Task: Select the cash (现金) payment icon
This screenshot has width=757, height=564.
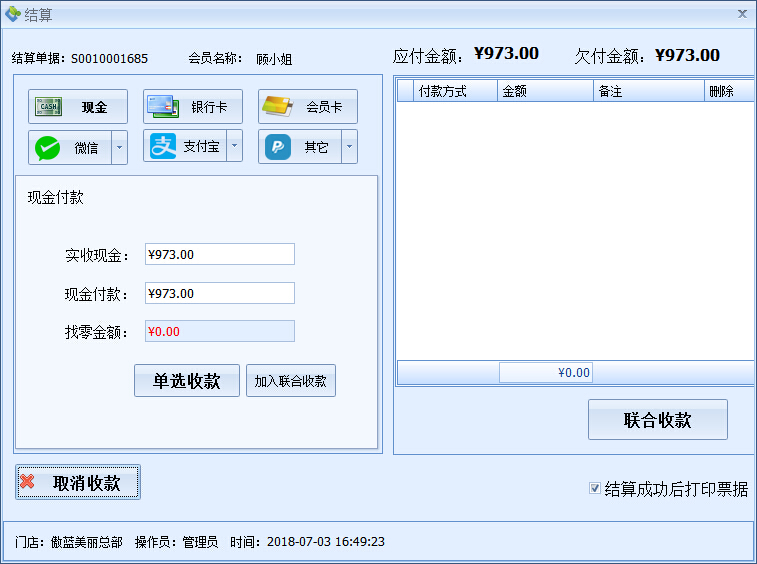Action: pyautogui.click(x=50, y=107)
